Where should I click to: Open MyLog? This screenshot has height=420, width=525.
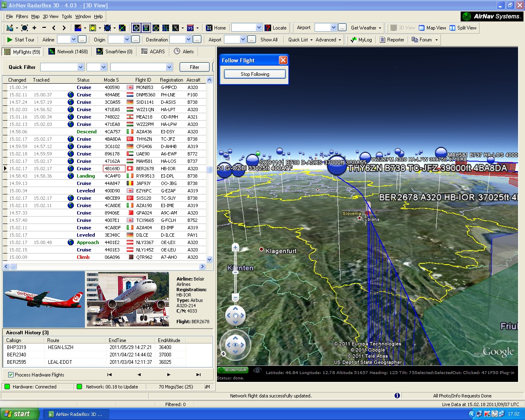[361, 40]
